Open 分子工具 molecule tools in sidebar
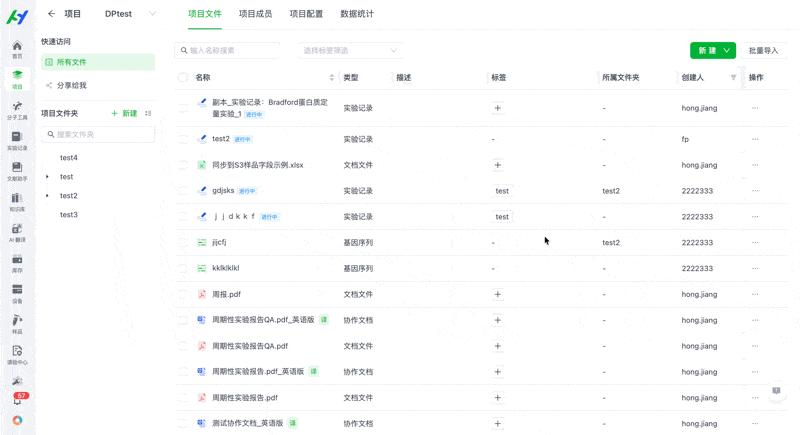The image size is (800, 435). (17, 110)
